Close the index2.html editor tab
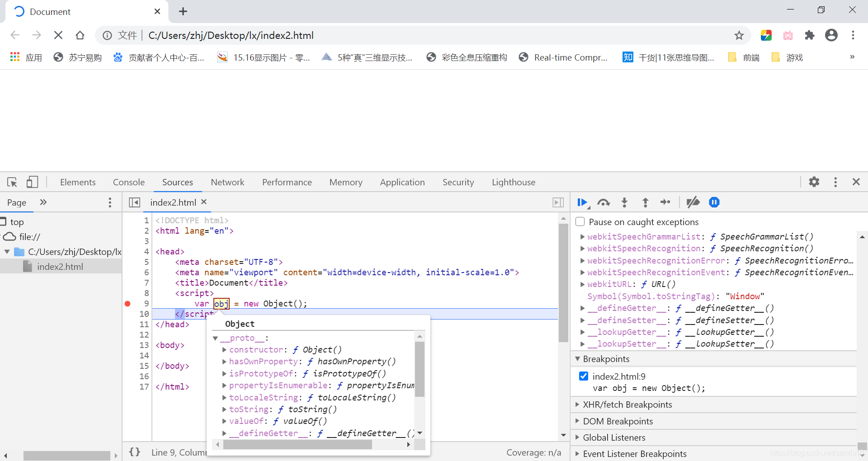868x461 pixels. click(x=204, y=202)
